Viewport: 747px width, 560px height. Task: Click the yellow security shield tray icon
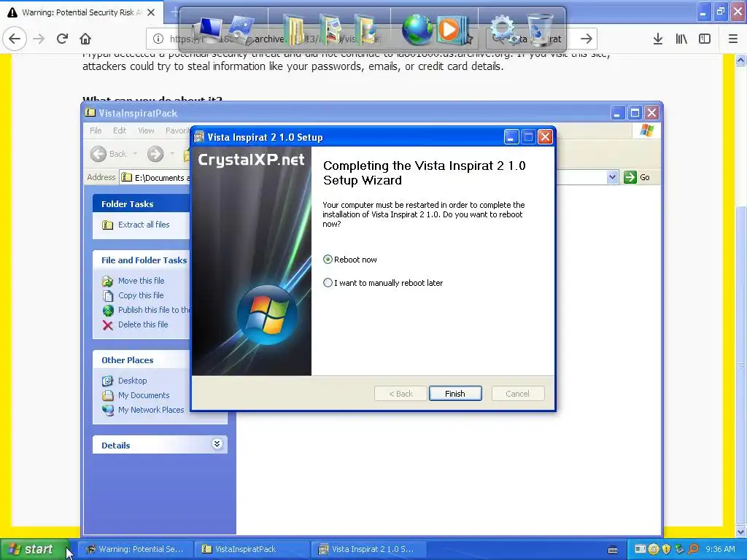[x=667, y=549]
